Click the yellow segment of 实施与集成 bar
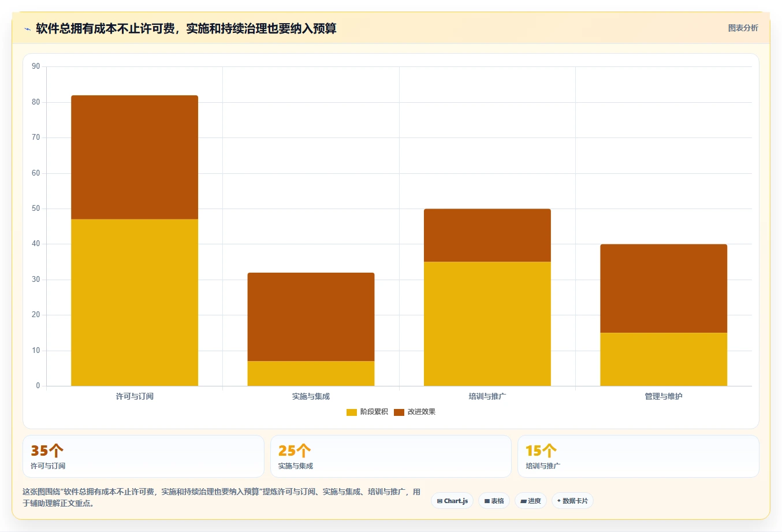The width and height of the screenshot is (782, 532). [311, 373]
